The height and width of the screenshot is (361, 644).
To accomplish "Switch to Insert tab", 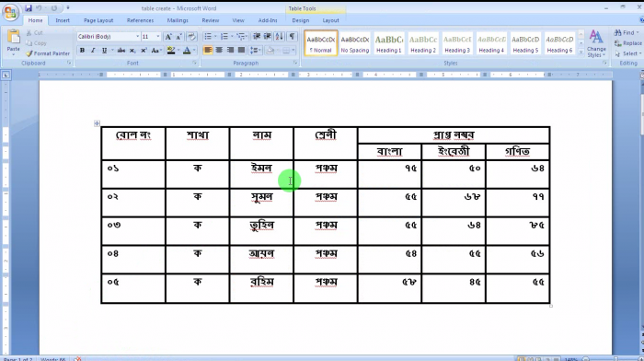I will (x=63, y=20).
